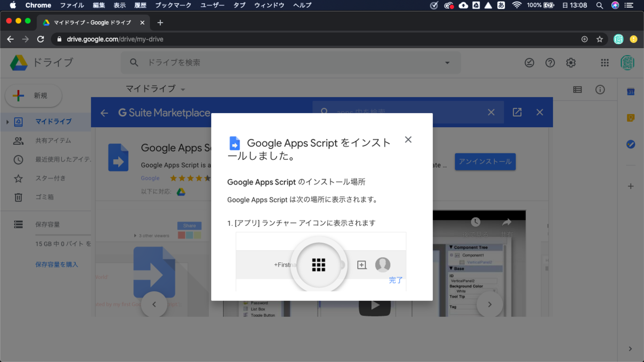Click the アンインストール button
Screen dimensions: 644x362
[x=485, y=161]
